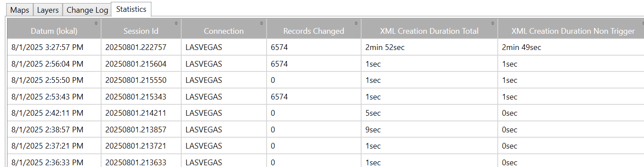Click 2min 52sec duration cell
The height and width of the screenshot is (167, 644).
click(429, 47)
